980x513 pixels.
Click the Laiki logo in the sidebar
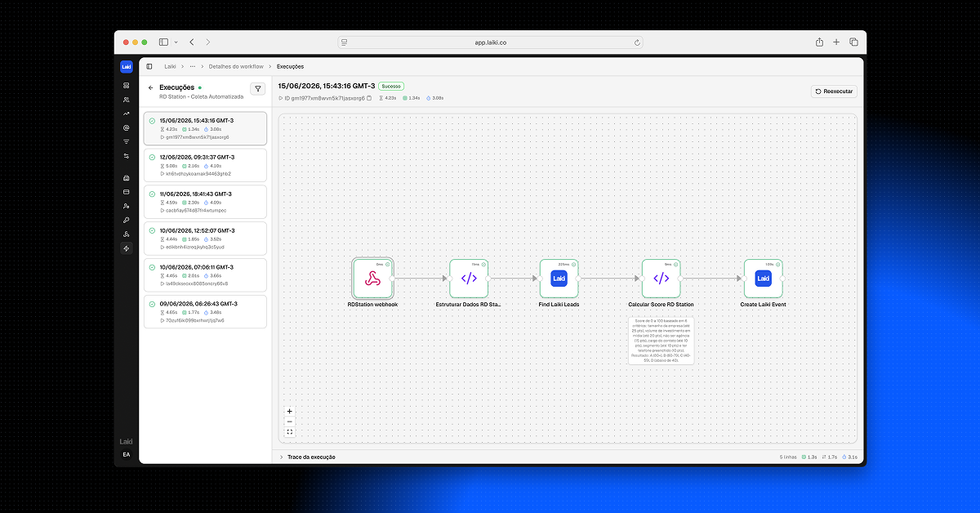[x=127, y=67]
